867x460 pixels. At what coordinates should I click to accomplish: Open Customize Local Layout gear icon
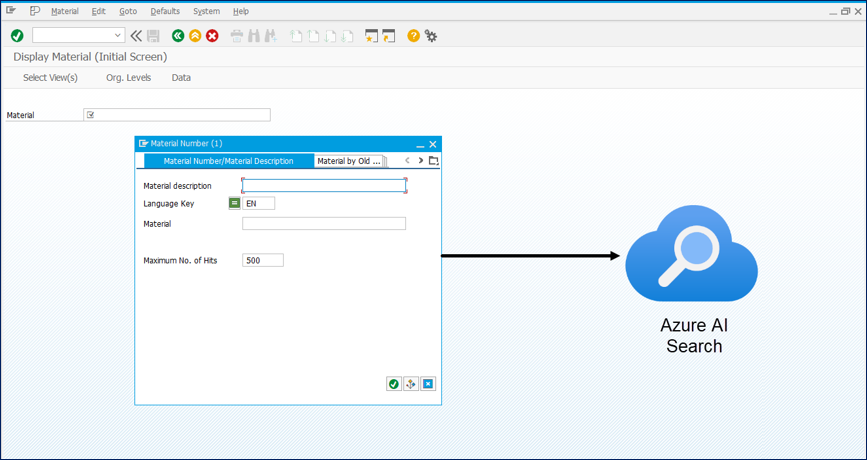click(431, 36)
